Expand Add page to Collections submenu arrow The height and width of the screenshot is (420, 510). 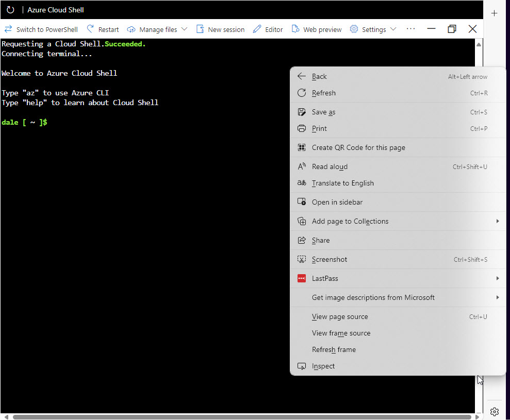(497, 221)
